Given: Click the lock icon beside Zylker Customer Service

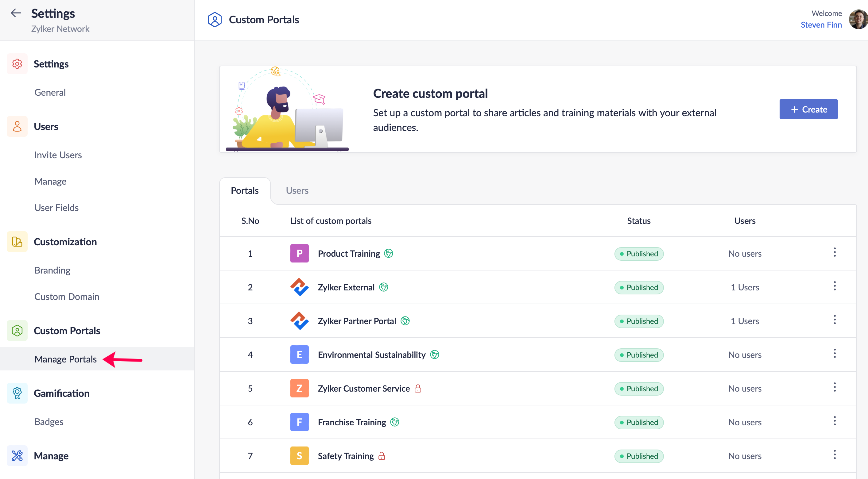Looking at the screenshot, I should pyautogui.click(x=418, y=388).
